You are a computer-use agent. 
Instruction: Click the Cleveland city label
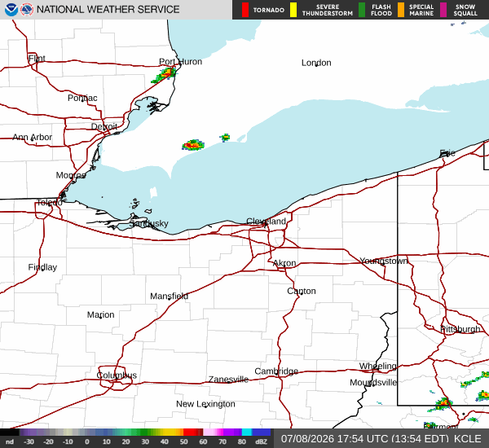pyautogui.click(x=266, y=222)
